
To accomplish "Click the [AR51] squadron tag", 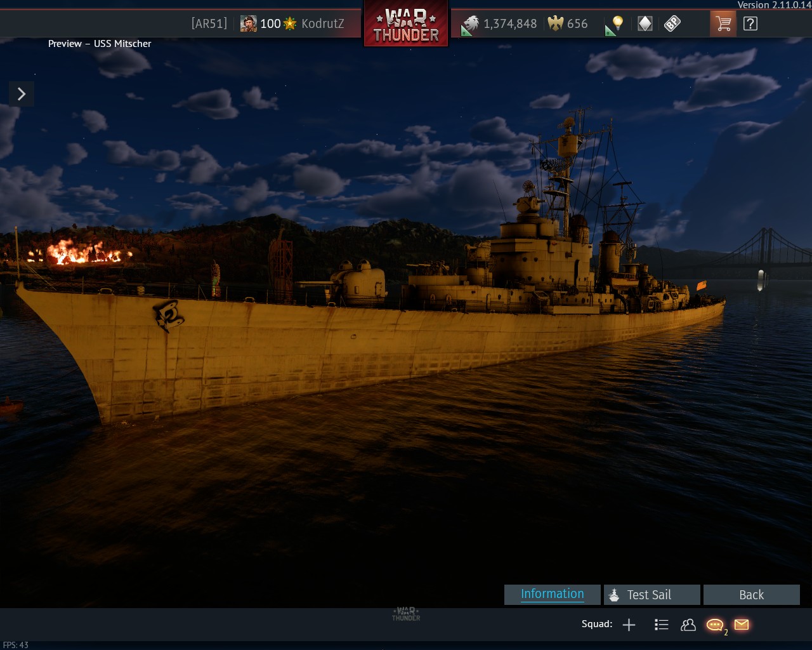I will (209, 24).
